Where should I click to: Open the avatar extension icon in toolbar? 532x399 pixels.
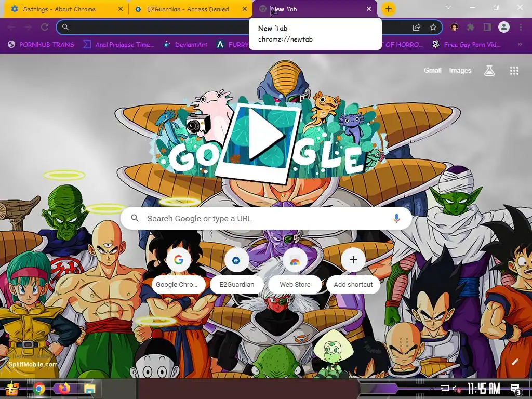tap(454, 27)
